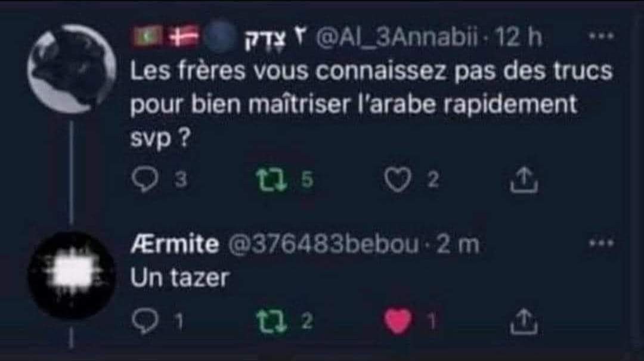Undo retweet on "Un tazer" reply
The image size is (644, 361).
point(271,321)
